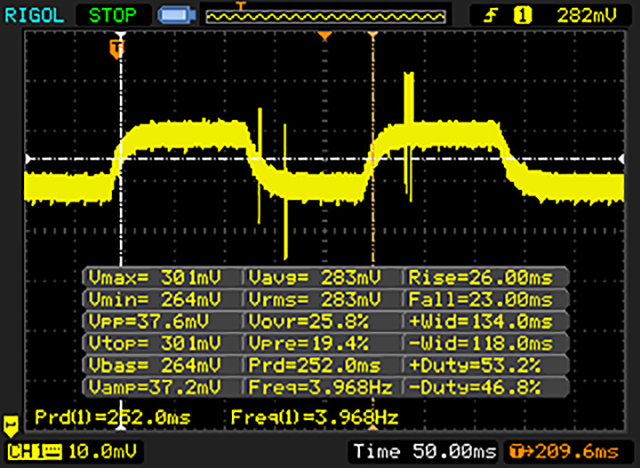Click the Rise=26.00ms measurement
Image resolution: width=640 pixels, height=468 pixels.
coord(480,277)
